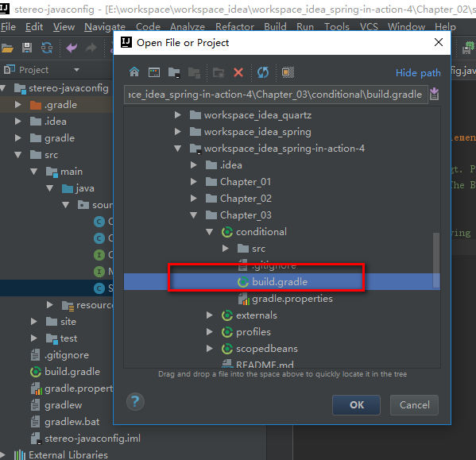This screenshot has height=460, width=476.
Task: Toggle Show hidden files and directories icon
Action: point(288,72)
